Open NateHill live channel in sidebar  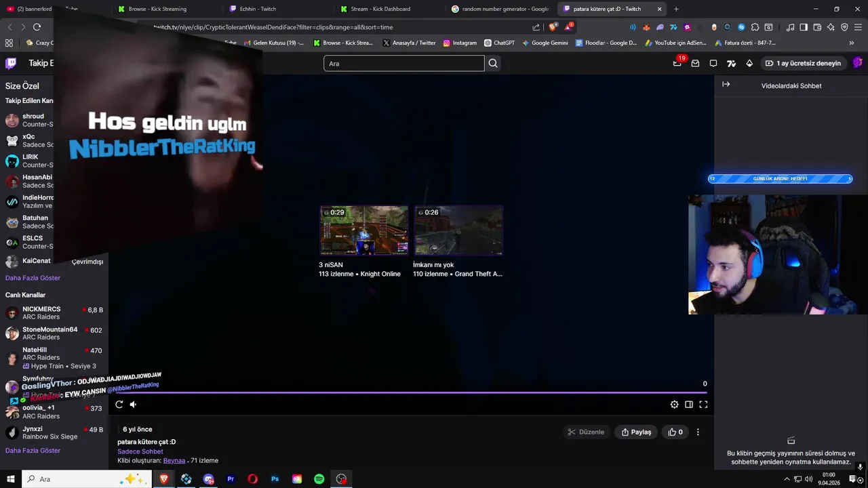point(54,357)
